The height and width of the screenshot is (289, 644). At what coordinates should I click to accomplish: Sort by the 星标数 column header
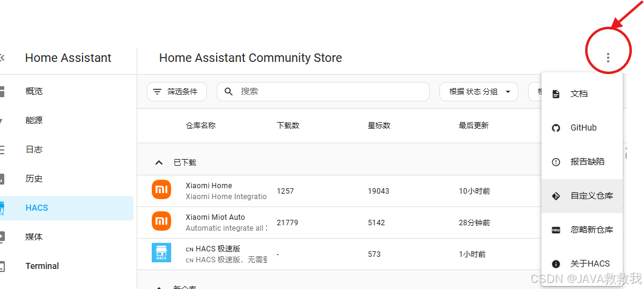coord(379,126)
